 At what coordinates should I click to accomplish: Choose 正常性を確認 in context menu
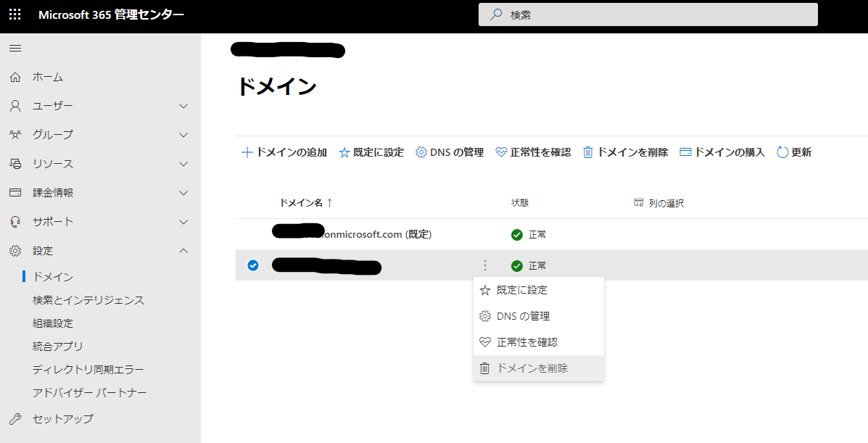539,342
